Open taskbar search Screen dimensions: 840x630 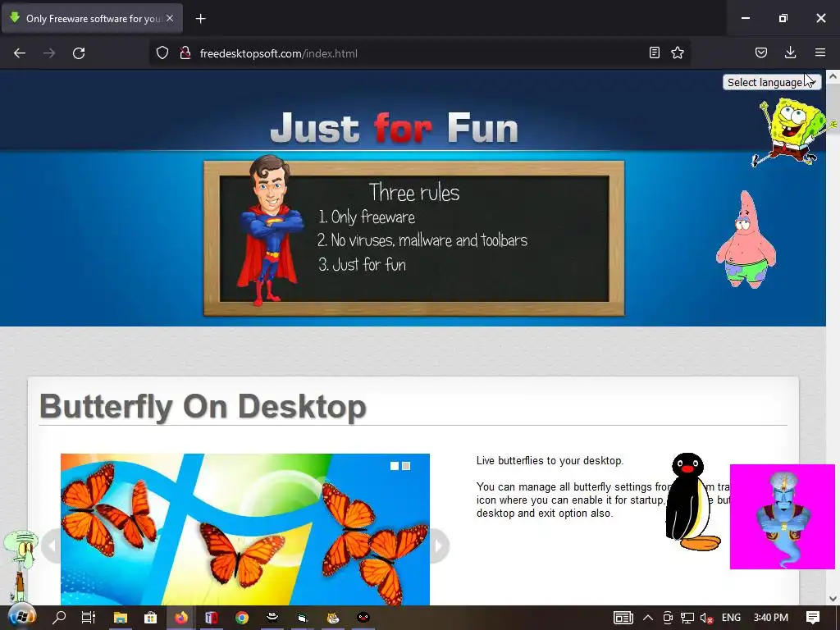(59, 618)
